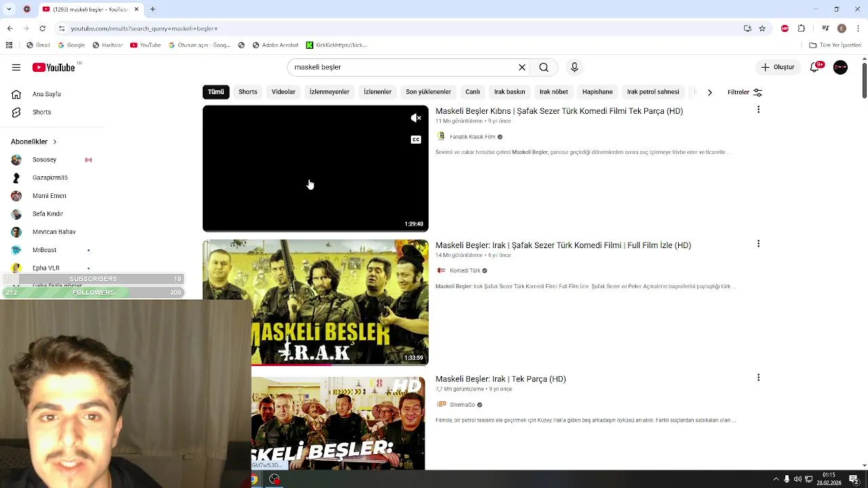The height and width of the screenshot is (488, 868).
Task: Select the Tümü chip
Action: pyautogui.click(x=216, y=91)
